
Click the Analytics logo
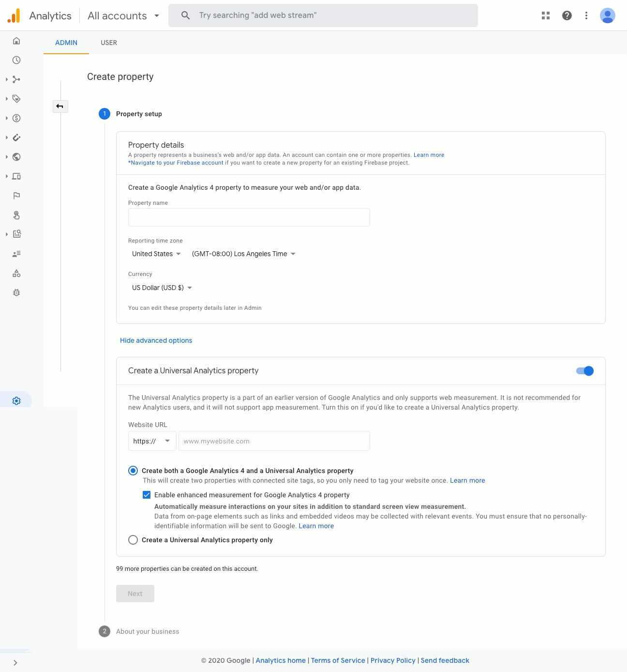pyautogui.click(x=14, y=15)
